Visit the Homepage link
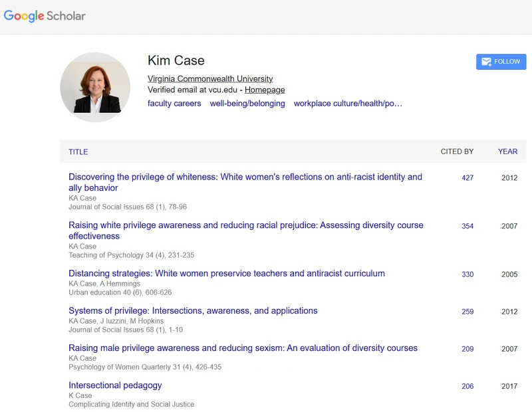Image resolution: width=532 pixels, height=412 pixels. coord(265,90)
